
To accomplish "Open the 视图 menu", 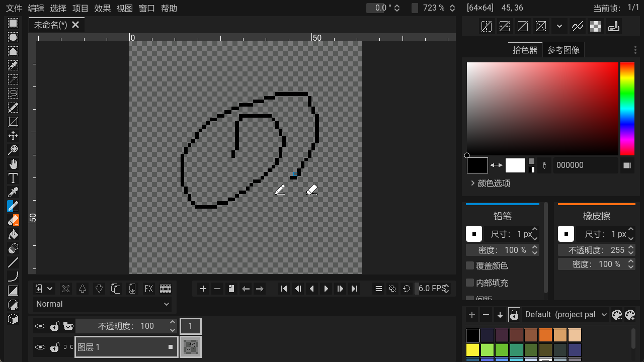I will pos(125,8).
